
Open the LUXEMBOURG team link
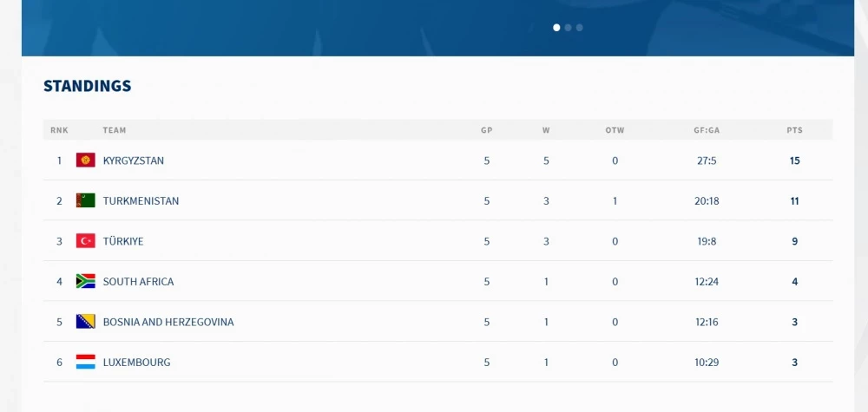click(x=137, y=363)
